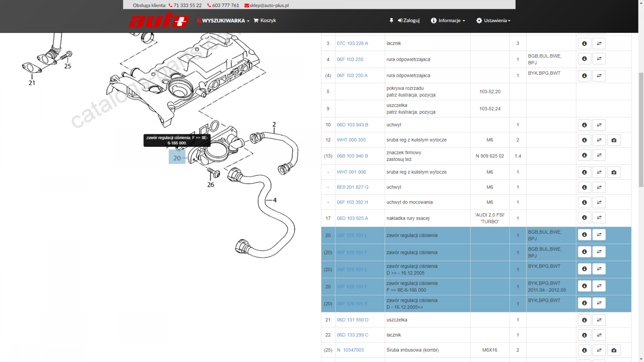Expand the WYSZUKIWARKA dropdown menu
Viewport: 644px width, 362px height.
(223, 21)
